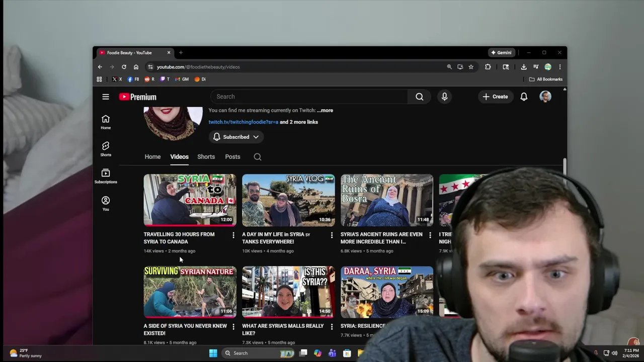Open YouTube notifications bell

[524, 97]
